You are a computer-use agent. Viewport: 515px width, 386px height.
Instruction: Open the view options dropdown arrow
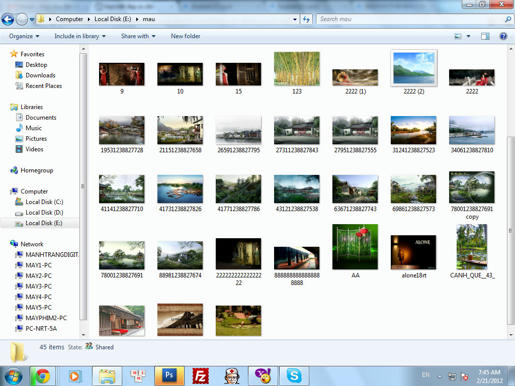point(468,36)
